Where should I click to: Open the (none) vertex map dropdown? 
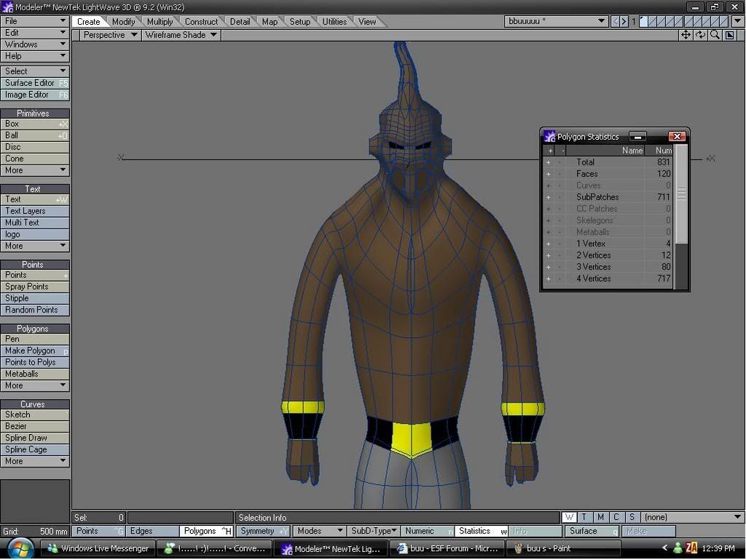pos(692,517)
